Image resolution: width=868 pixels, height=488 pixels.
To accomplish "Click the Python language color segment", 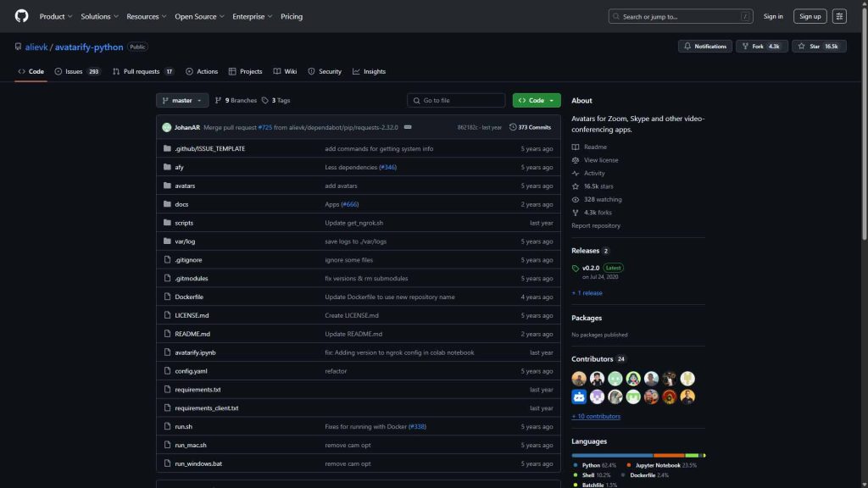I will click(x=612, y=455).
